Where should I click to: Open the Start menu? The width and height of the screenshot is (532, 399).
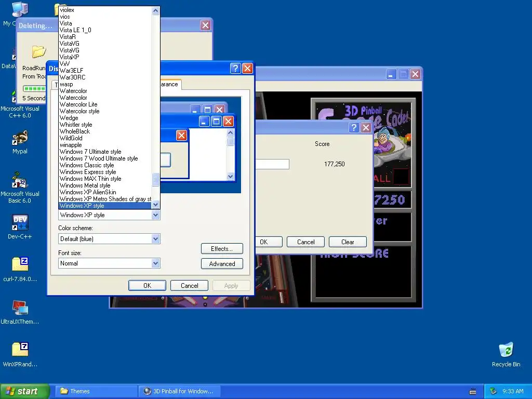point(24,391)
